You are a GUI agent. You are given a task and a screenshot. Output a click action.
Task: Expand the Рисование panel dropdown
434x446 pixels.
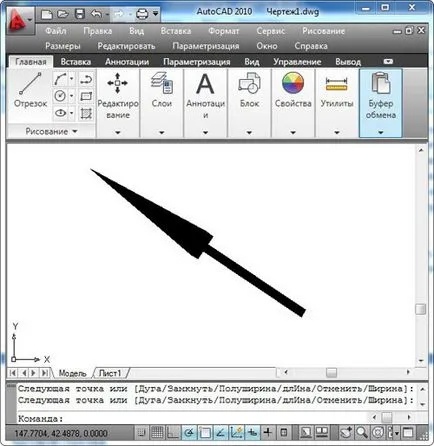[51, 131]
